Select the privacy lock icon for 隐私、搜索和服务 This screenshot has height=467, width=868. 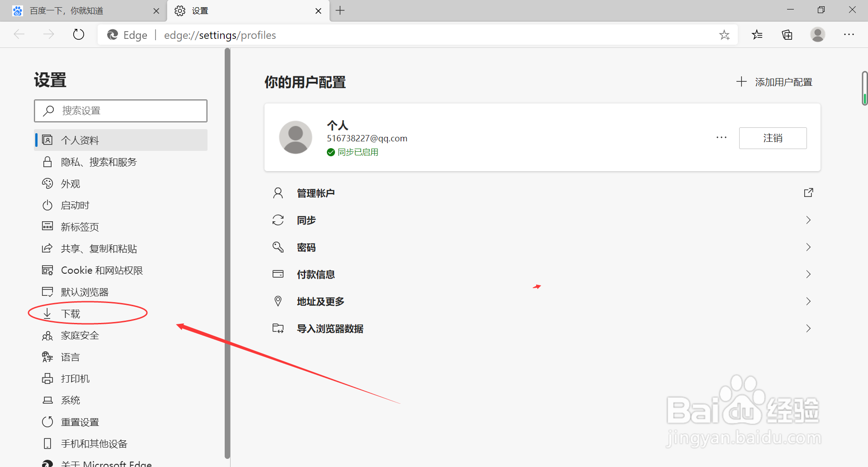tap(47, 162)
